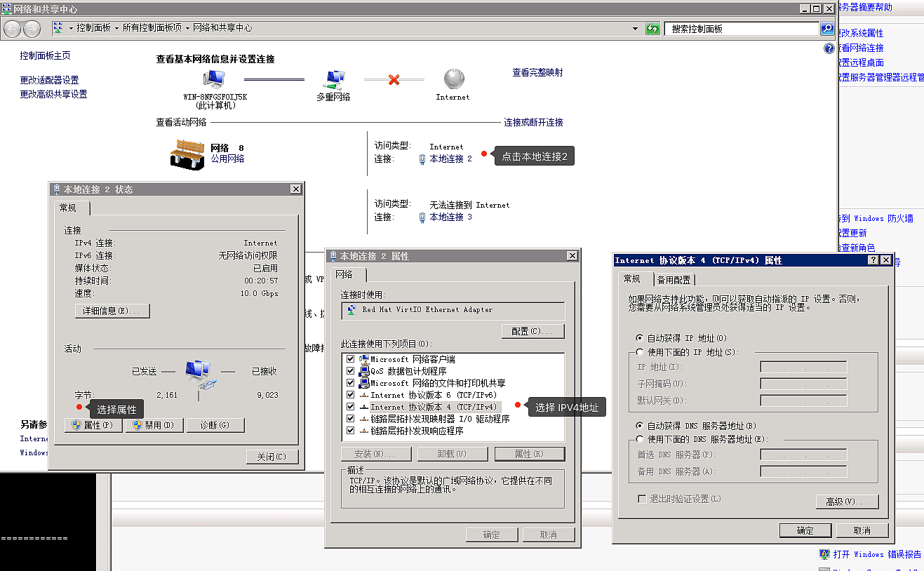Click the Internet globe icon
The height and width of the screenshot is (571, 924).
[453, 79]
